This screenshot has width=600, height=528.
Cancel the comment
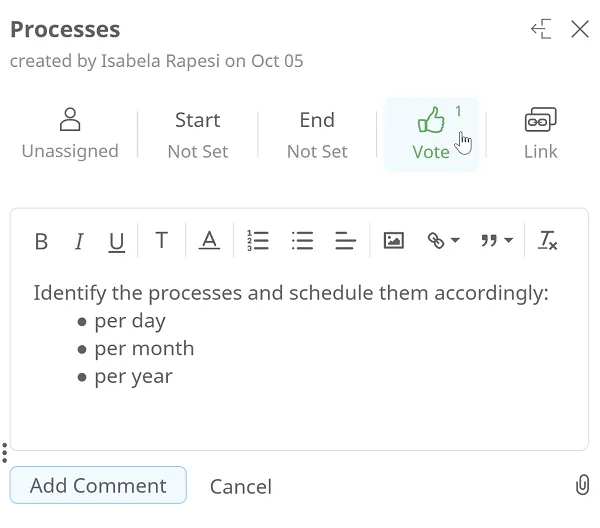pos(241,487)
